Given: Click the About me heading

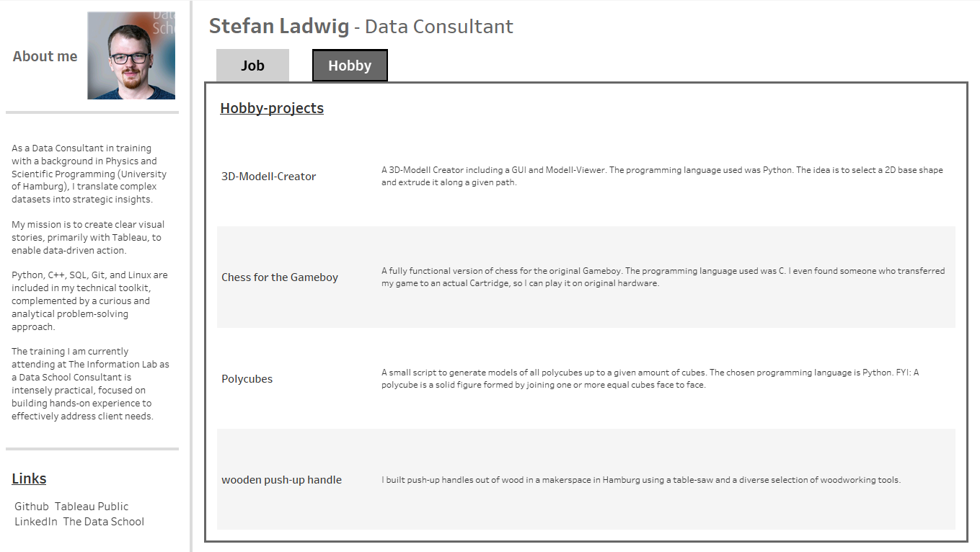Looking at the screenshot, I should 45,56.
